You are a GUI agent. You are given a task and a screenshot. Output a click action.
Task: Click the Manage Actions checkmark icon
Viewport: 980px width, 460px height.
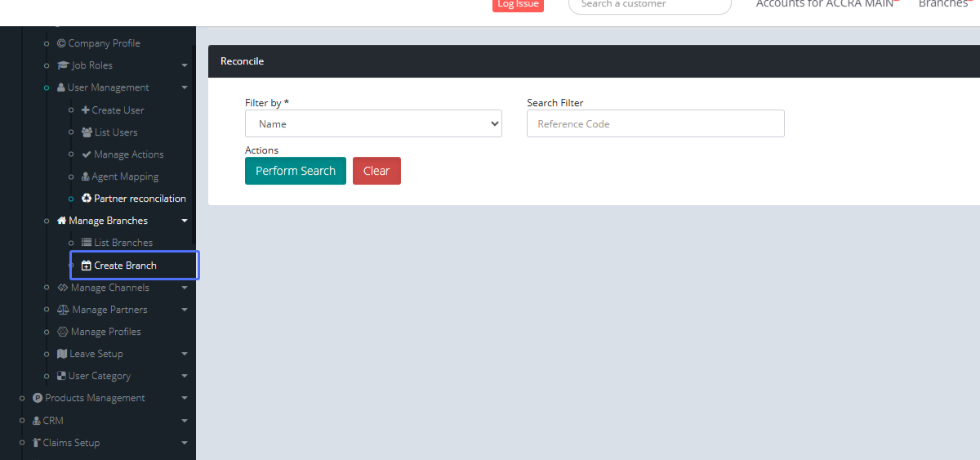tap(87, 154)
